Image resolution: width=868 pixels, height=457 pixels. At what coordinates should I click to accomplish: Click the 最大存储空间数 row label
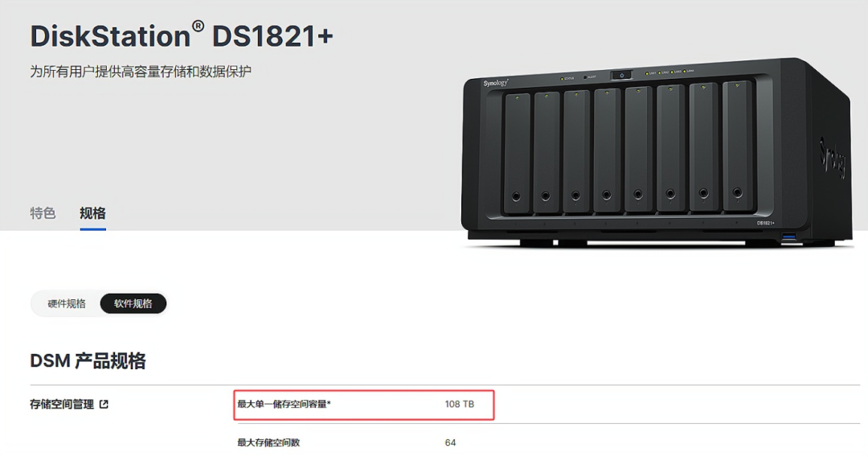pos(268,443)
